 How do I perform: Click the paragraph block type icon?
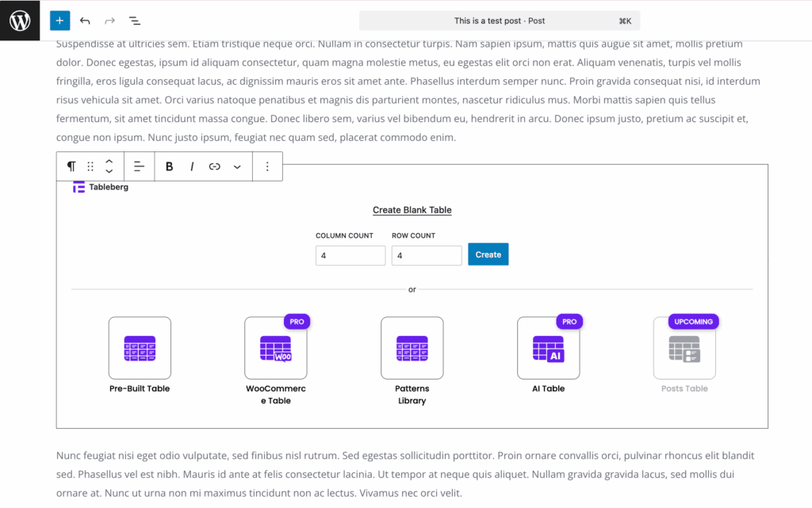[71, 166]
